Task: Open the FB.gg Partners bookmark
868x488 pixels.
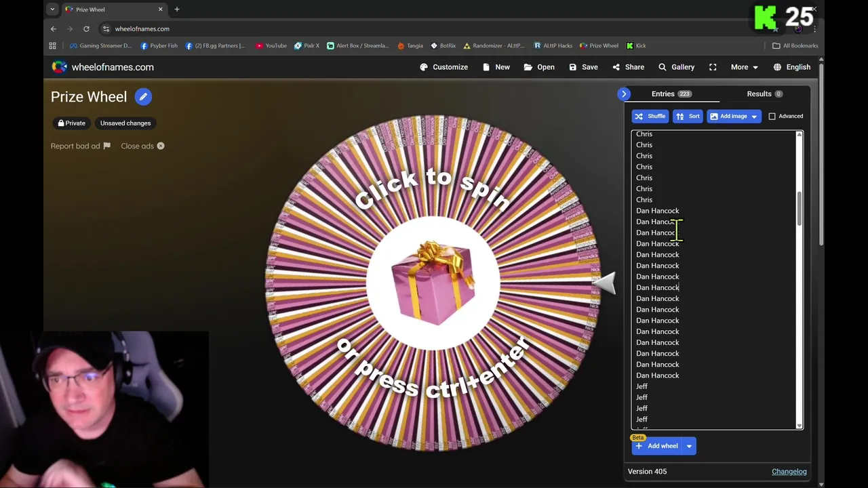Action: tap(215, 46)
